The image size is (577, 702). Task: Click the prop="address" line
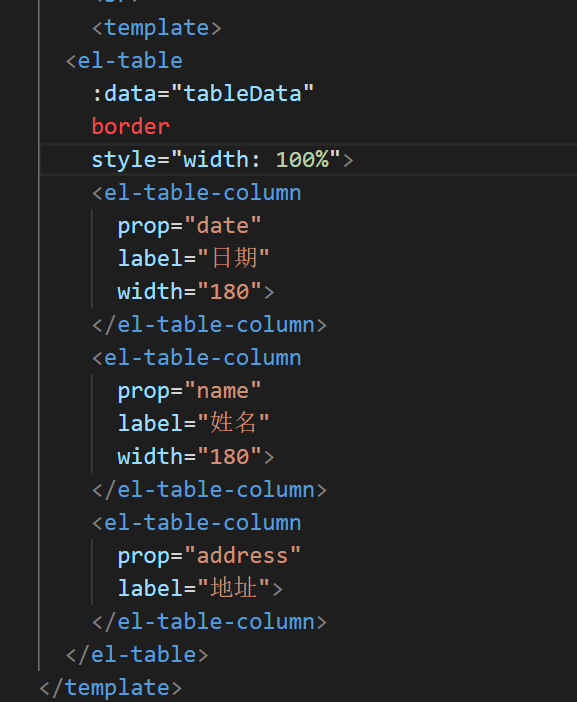coord(209,556)
